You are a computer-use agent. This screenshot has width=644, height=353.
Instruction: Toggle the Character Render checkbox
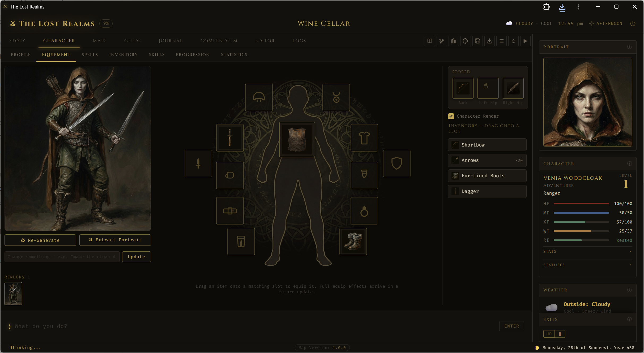pyautogui.click(x=451, y=116)
